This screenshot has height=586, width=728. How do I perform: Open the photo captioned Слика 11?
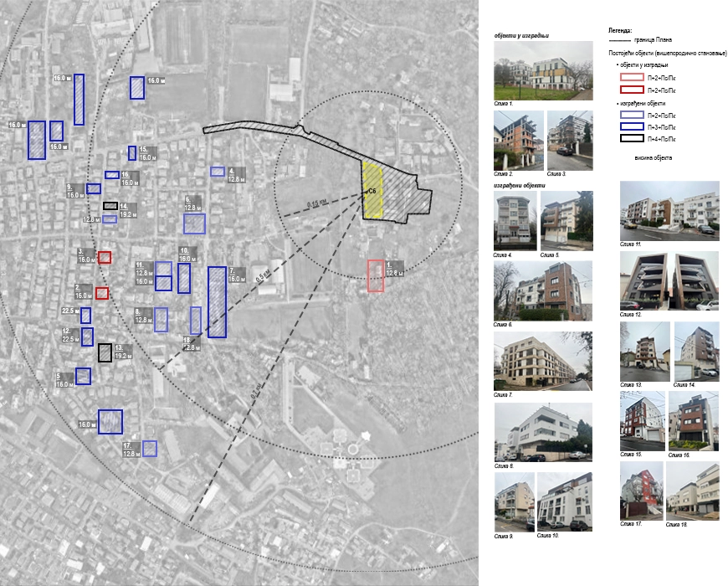pos(669,211)
